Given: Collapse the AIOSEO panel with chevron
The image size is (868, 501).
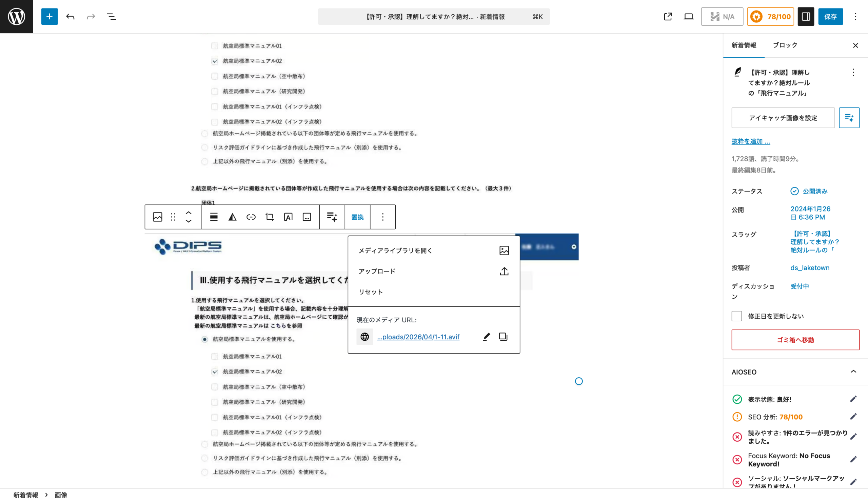Looking at the screenshot, I should click(853, 372).
